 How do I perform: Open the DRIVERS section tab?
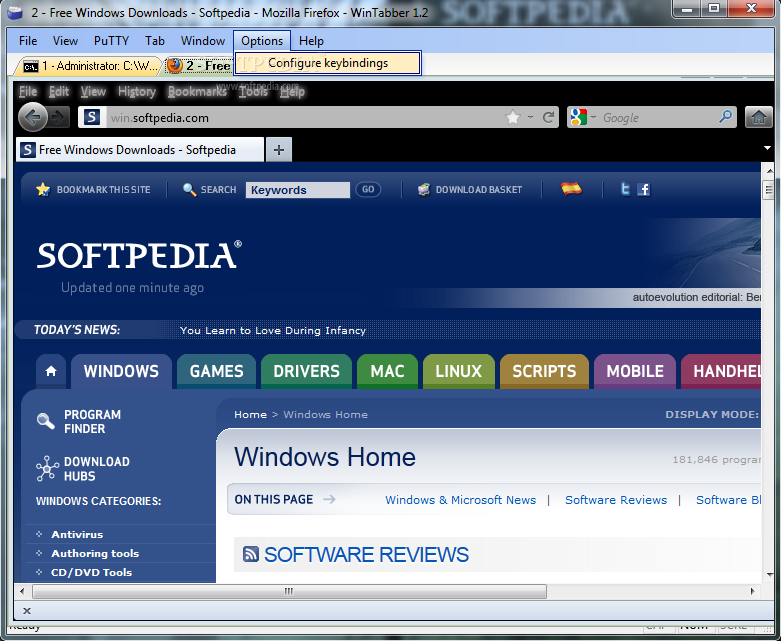click(x=306, y=371)
